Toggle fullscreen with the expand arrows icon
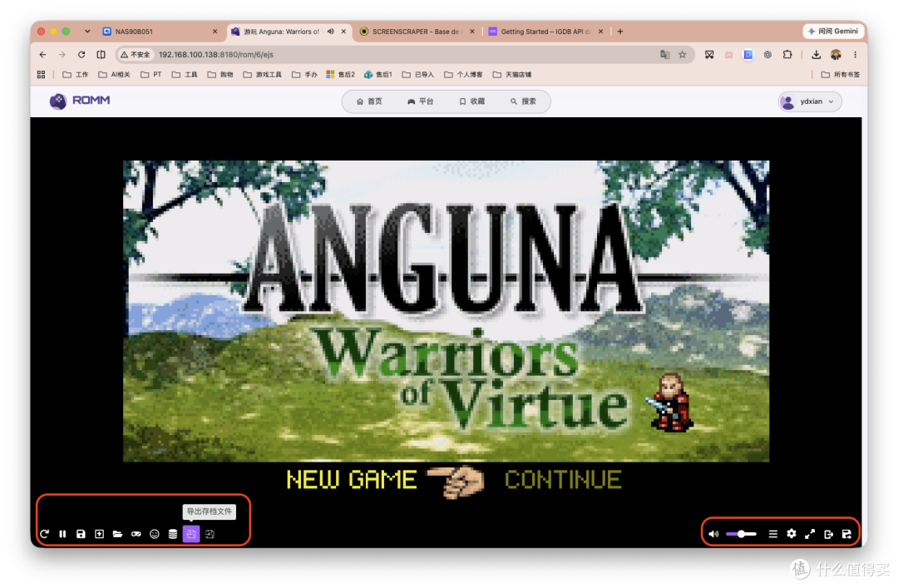The width and height of the screenshot is (898, 588). 809,534
